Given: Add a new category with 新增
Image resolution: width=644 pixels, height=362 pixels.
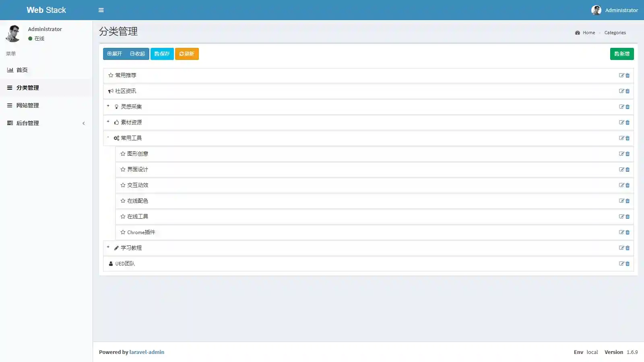Looking at the screenshot, I should [x=622, y=54].
